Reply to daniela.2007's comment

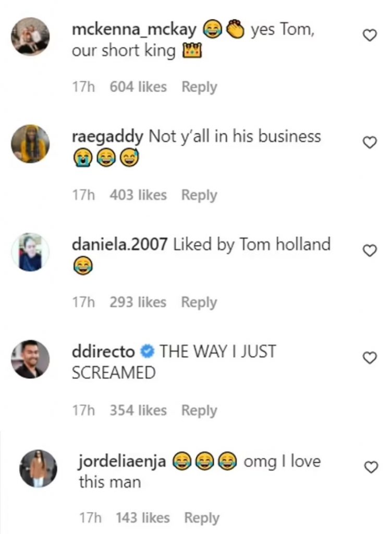[199, 301]
